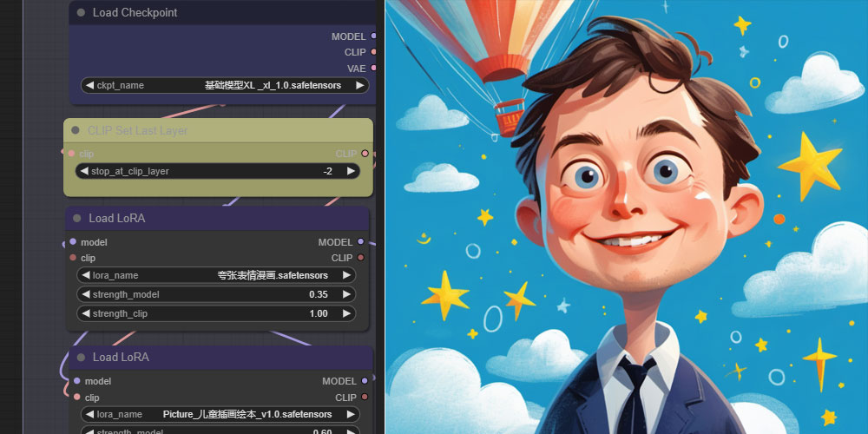Click MODEL output port on Picture_儿童插画绘本 LoRA node
The height and width of the screenshot is (434, 868).
click(365, 381)
